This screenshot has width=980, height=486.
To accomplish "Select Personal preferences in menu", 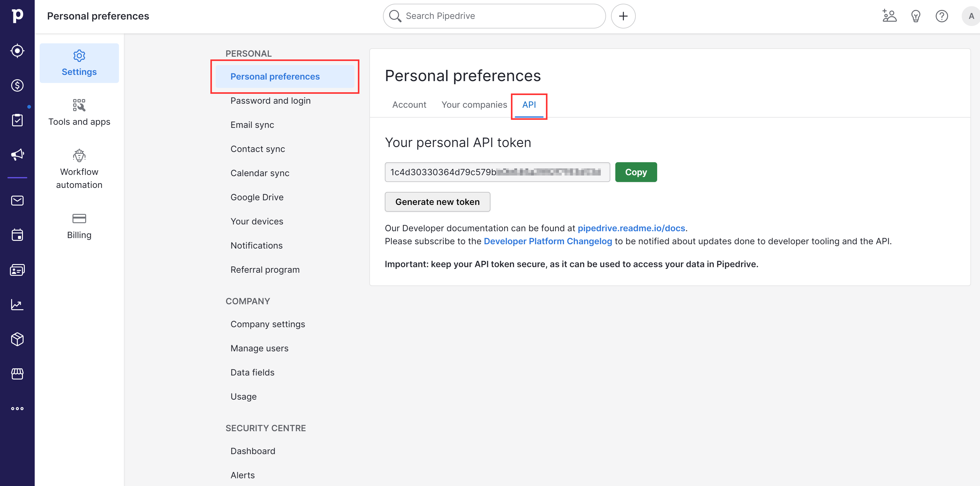I will coord(284,76).
